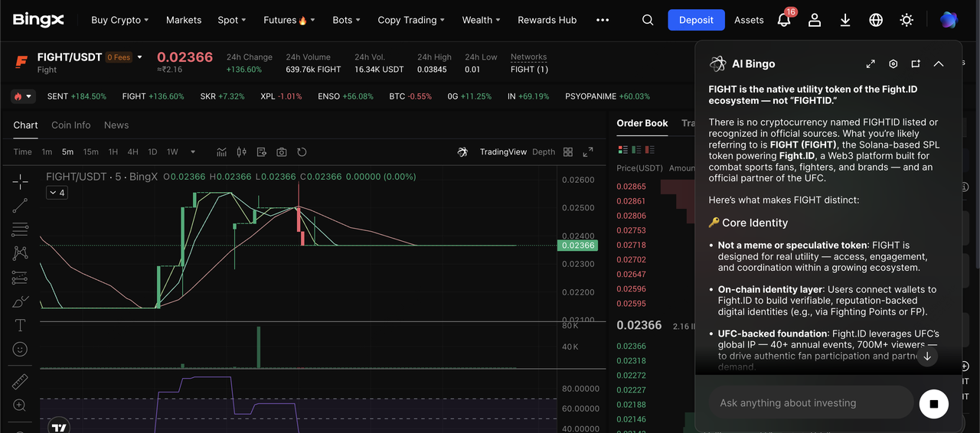Switch chart to Depth view

coord(544,151)
